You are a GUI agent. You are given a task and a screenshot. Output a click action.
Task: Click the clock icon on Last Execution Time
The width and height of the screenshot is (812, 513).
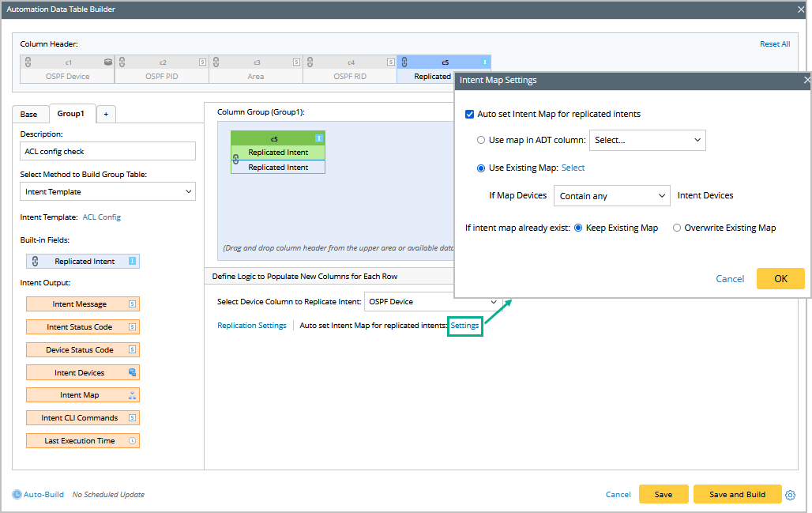(132, 441)
